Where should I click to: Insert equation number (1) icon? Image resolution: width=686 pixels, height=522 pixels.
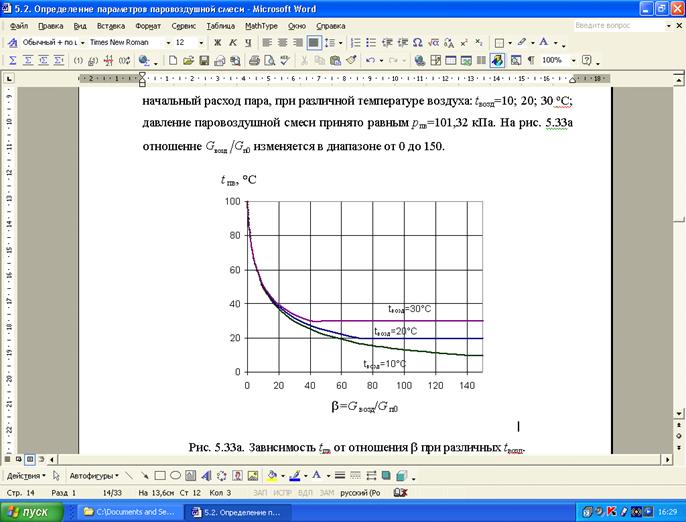pos(78,60)
